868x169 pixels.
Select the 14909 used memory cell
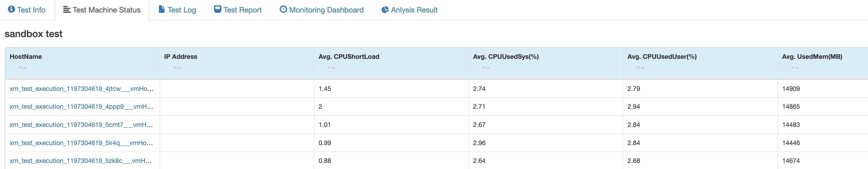tap(791, 89)
